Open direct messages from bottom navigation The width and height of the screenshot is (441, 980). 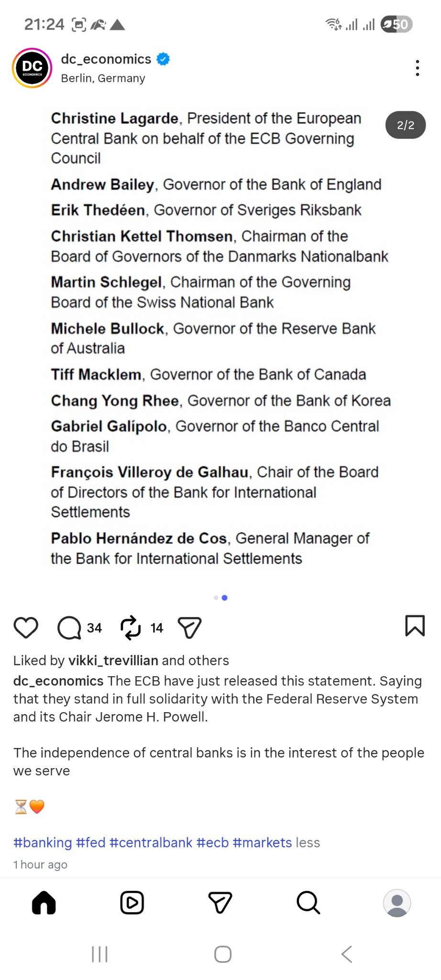click(220, 903)
